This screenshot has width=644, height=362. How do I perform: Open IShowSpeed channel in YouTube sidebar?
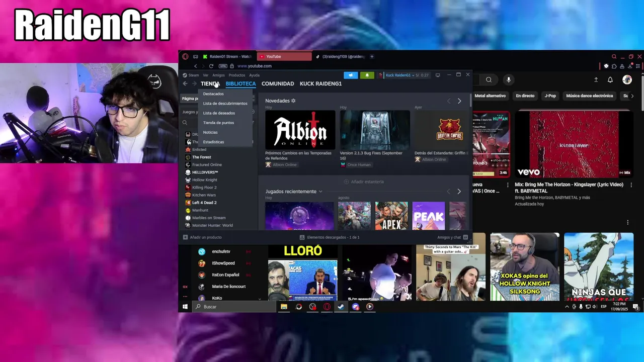pyautogui.click(x=223, y=263)
